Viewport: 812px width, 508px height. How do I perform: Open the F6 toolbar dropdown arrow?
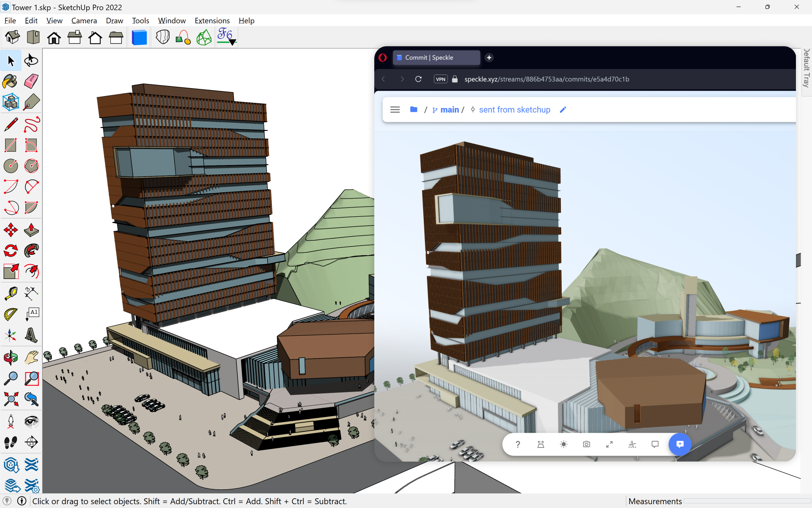point(232,42)
